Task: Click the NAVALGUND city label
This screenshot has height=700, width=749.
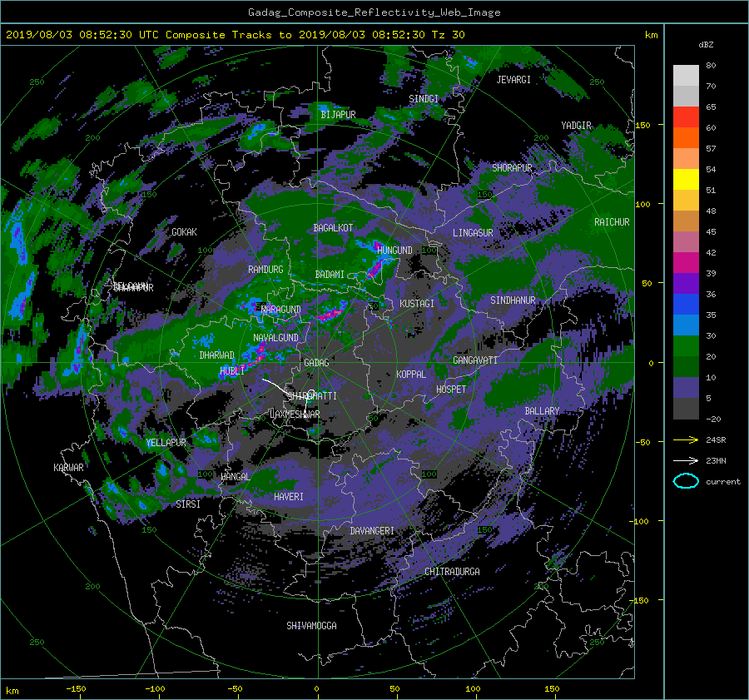Action: 275,337
